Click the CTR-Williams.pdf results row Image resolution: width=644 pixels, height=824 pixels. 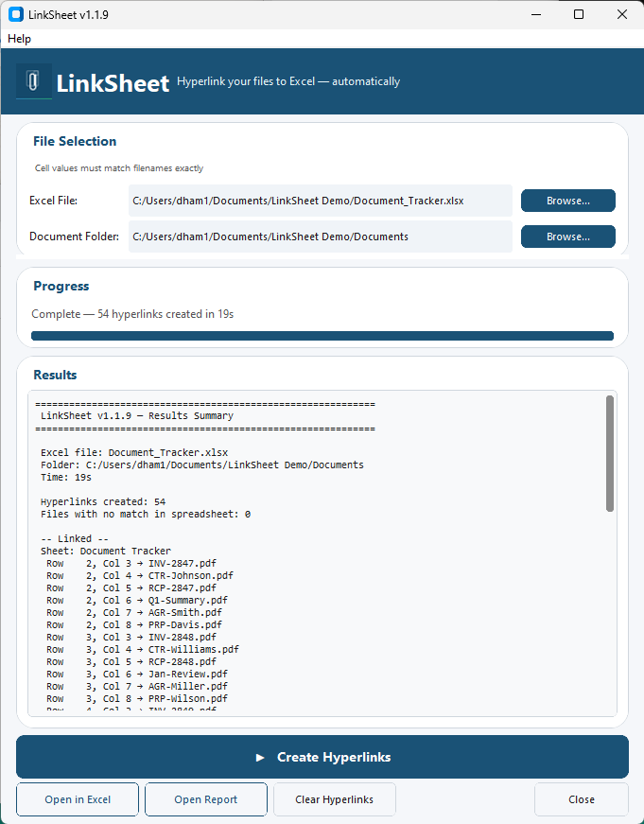143,650
